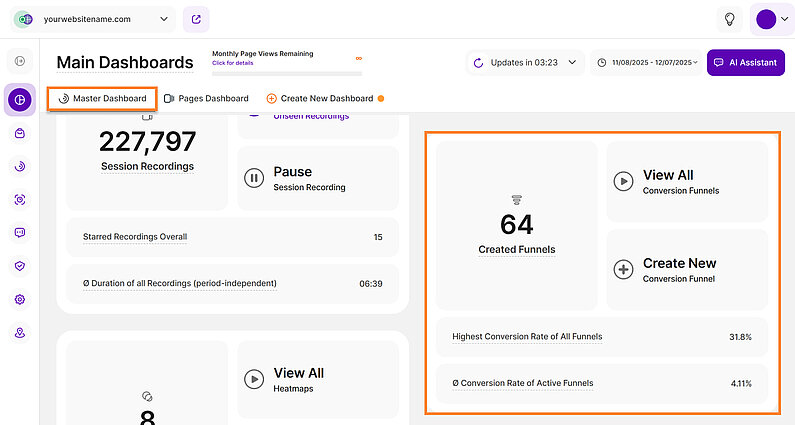Click the shield icon in sidebar
The image size is (795, 425).
pyautogui.click(x=20, y=266)
